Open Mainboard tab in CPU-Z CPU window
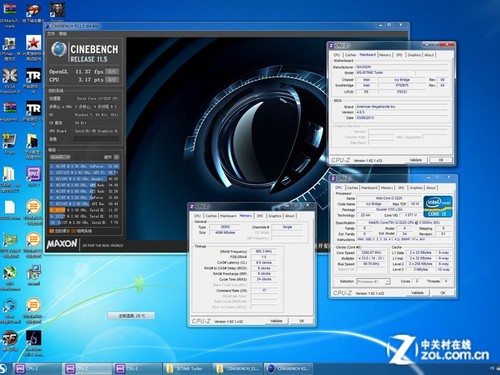The width and height of the screenshot is (500, 375). pyautogui.click(x=369, y=188)
